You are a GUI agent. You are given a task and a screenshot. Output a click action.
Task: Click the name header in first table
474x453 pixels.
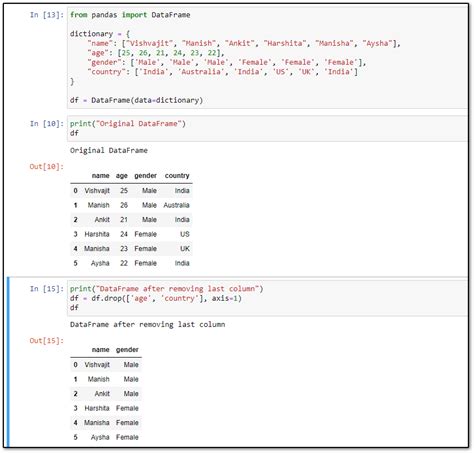(x=100, y=176)
